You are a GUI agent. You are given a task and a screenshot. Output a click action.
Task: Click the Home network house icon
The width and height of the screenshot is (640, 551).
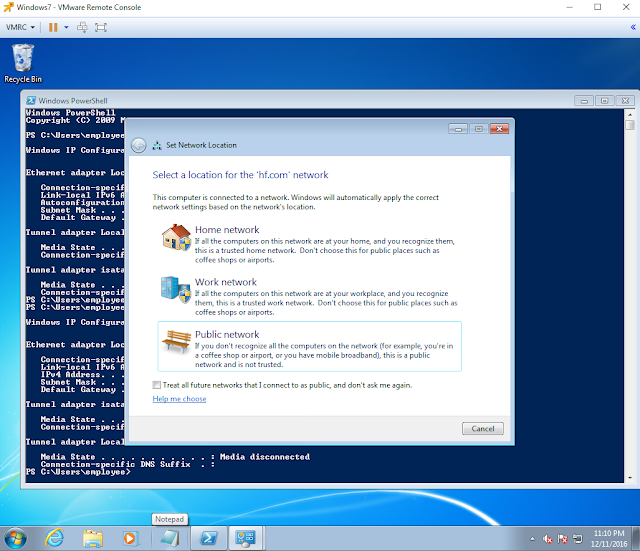click(x=176, y=237)
